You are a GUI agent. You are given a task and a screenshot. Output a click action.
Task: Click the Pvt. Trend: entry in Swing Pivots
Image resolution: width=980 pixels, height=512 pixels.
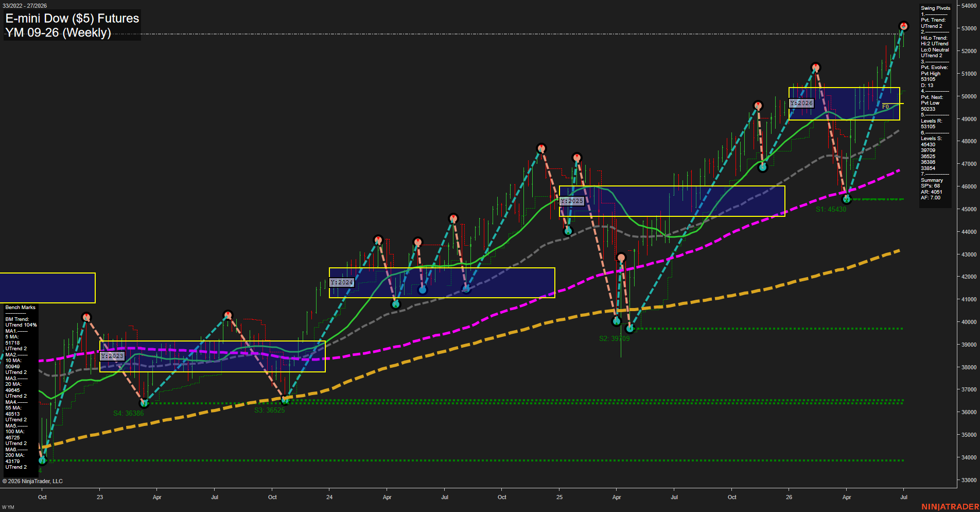933,20
